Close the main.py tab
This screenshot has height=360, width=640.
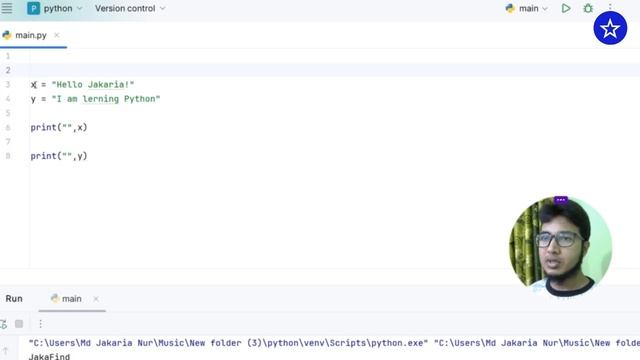point(57,35)
